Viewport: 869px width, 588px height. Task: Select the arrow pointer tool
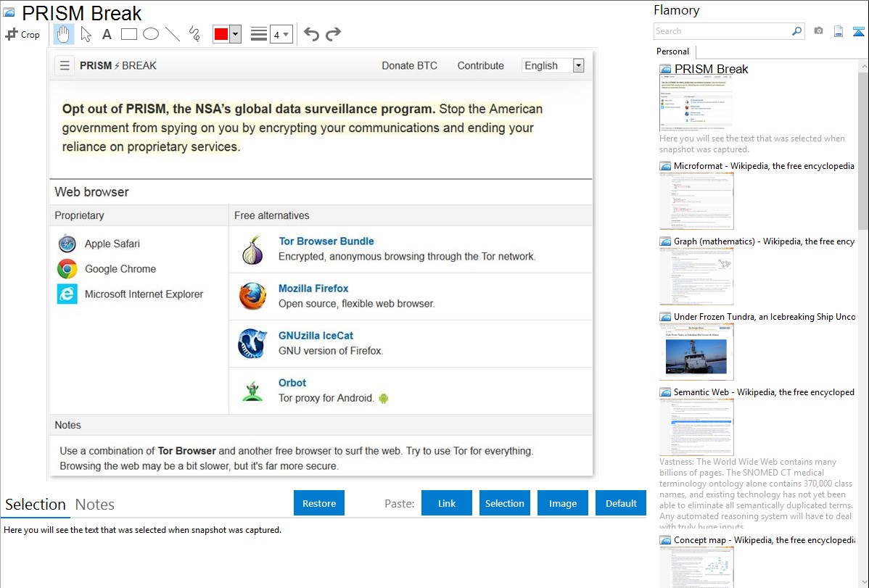coord(86,34)
